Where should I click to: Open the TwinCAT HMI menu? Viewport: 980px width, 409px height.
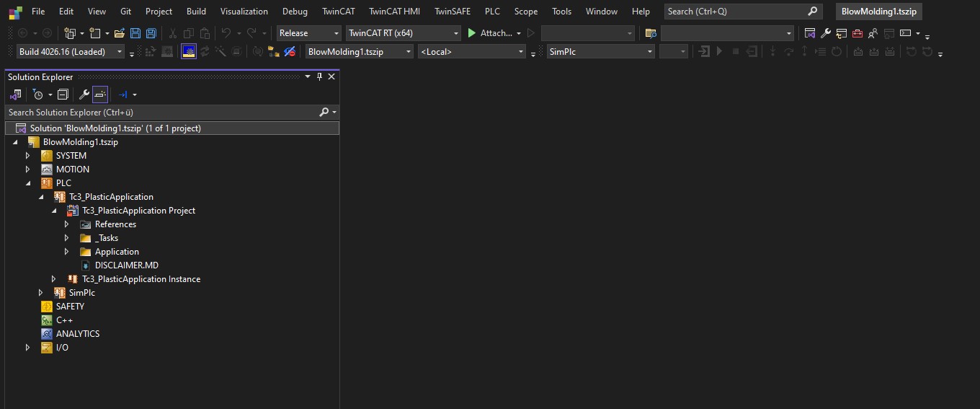(x=394, y=12)
